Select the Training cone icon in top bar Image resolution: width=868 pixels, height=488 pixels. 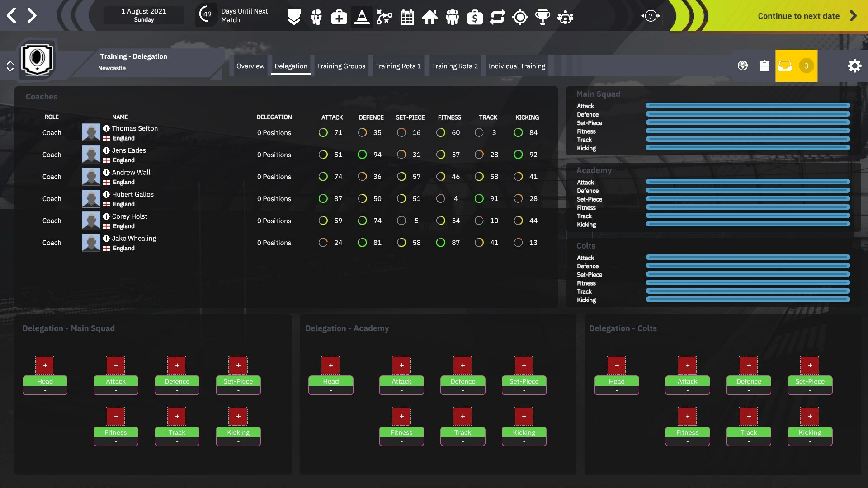tap(362, 17)
